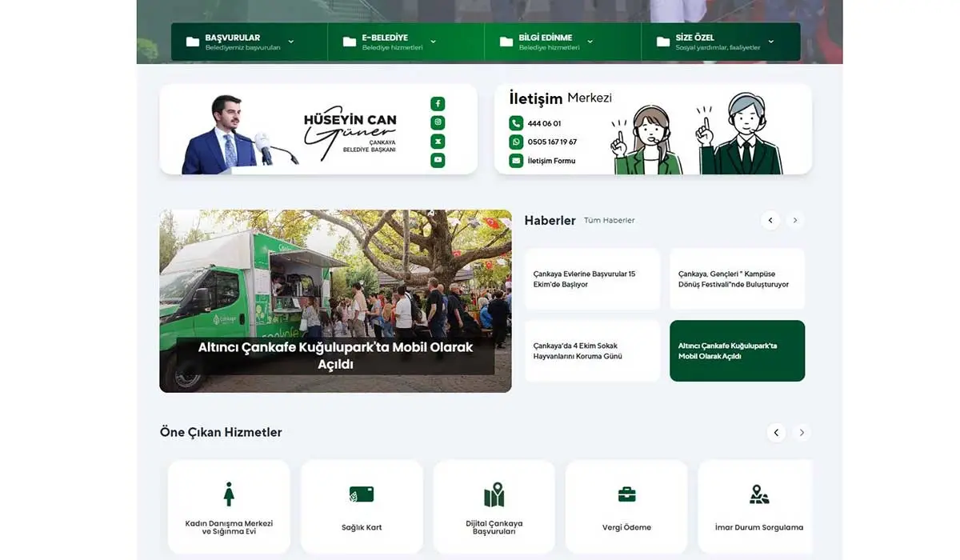
Task: Open the YouTube channel icon
Action: [438, 160]
